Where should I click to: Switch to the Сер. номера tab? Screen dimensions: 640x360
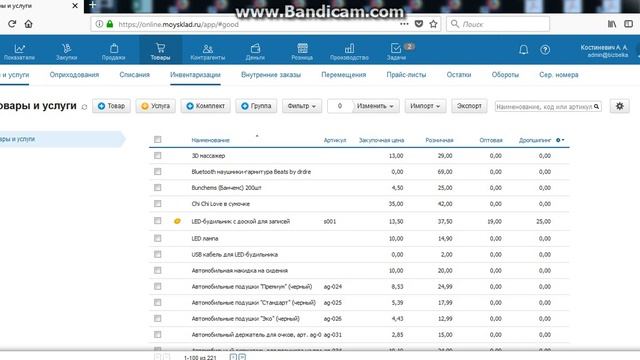click(x=559, y=75)
